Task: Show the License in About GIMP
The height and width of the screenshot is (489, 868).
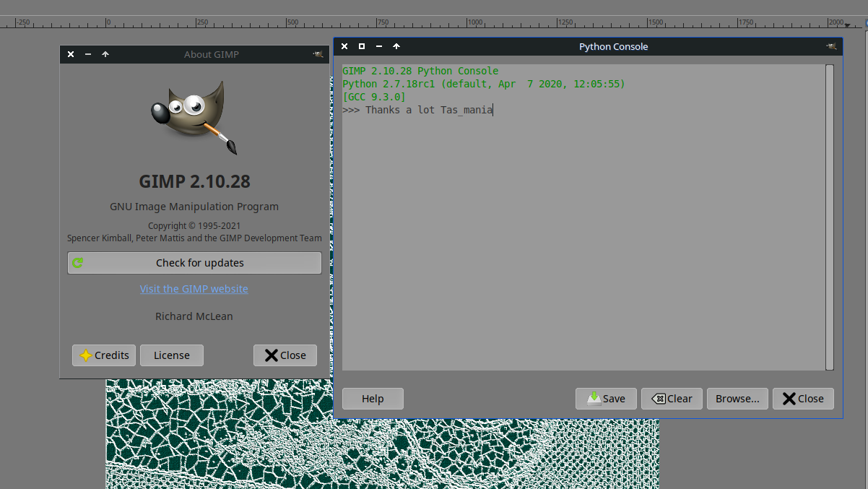Action: point(172,355)
